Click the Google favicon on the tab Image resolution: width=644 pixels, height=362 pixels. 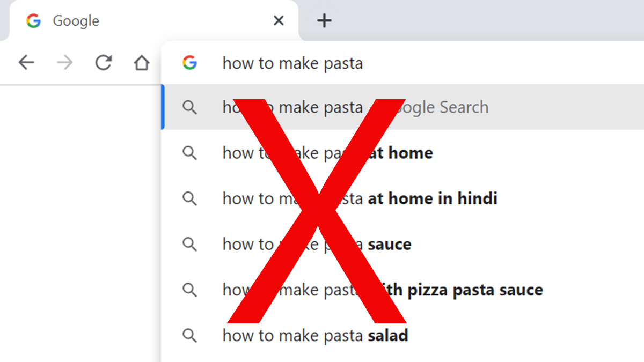tap(34, 21)
